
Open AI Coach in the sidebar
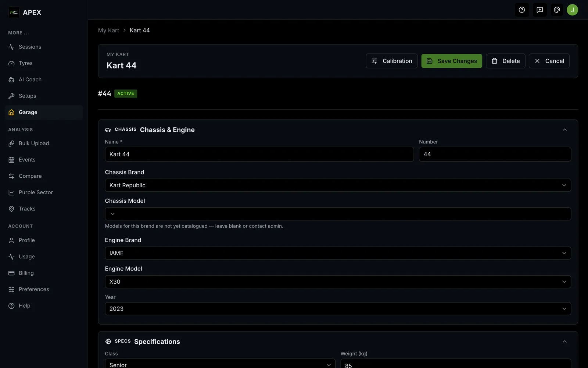point(44,79)
